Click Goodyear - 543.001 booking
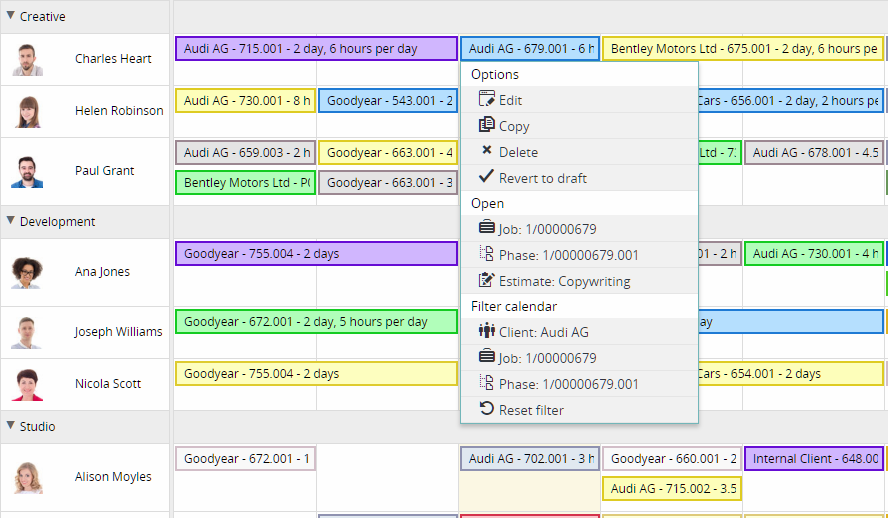Screen dimensions: 888x518 coord(388,101)
